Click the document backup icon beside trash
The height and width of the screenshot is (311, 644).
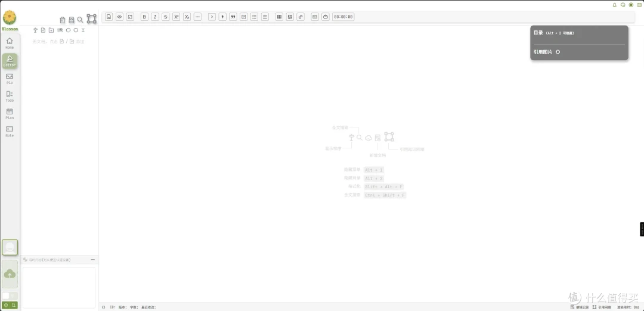[x=72, y=20]
